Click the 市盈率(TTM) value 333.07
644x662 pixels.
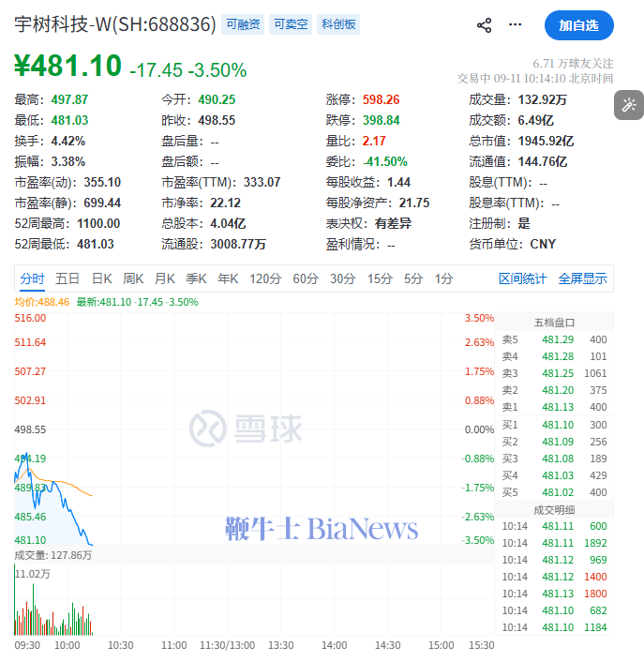click(262, 183)
